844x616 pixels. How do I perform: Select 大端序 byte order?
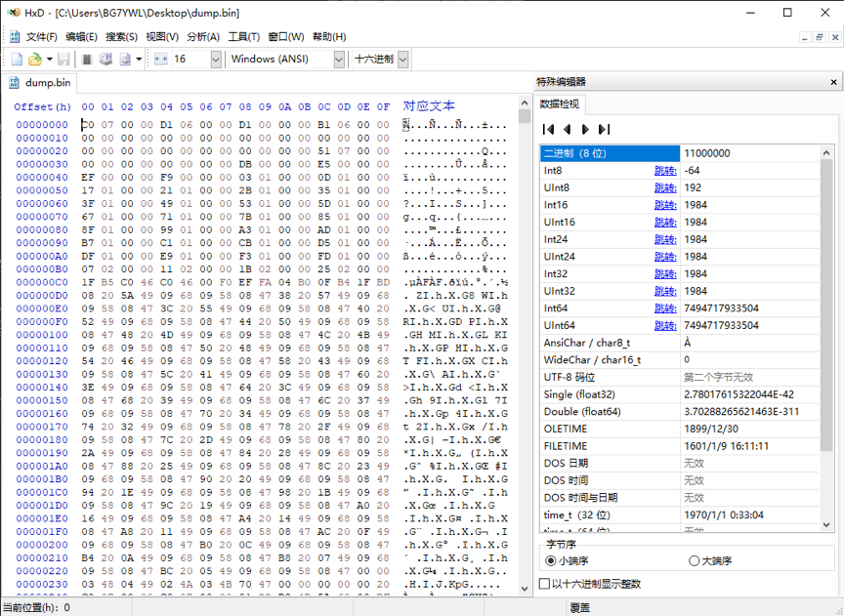710,560
